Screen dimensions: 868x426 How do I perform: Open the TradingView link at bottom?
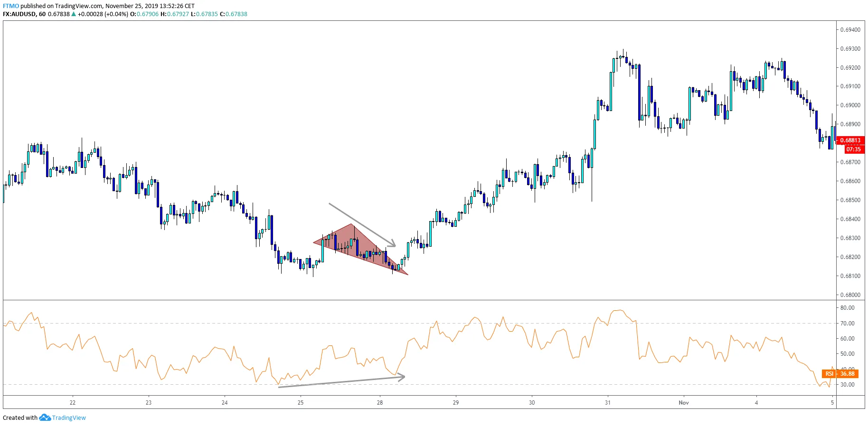click(x=69, y=418)
